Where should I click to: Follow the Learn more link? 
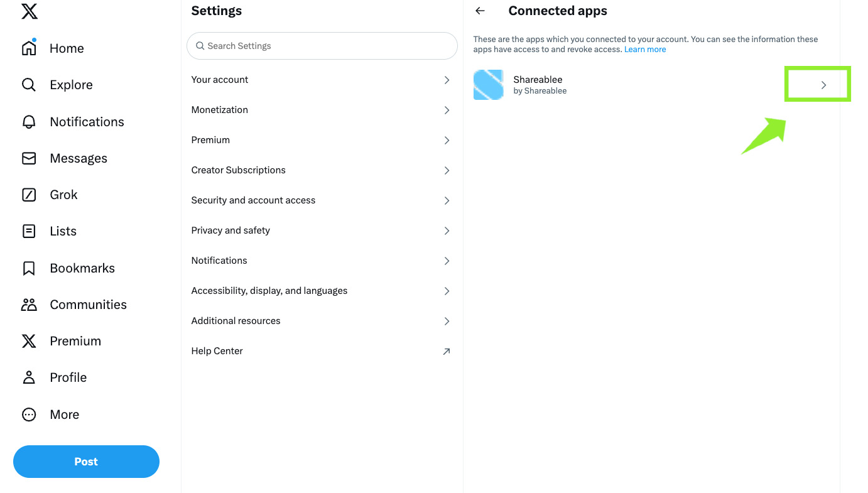(x=645, y=50)
